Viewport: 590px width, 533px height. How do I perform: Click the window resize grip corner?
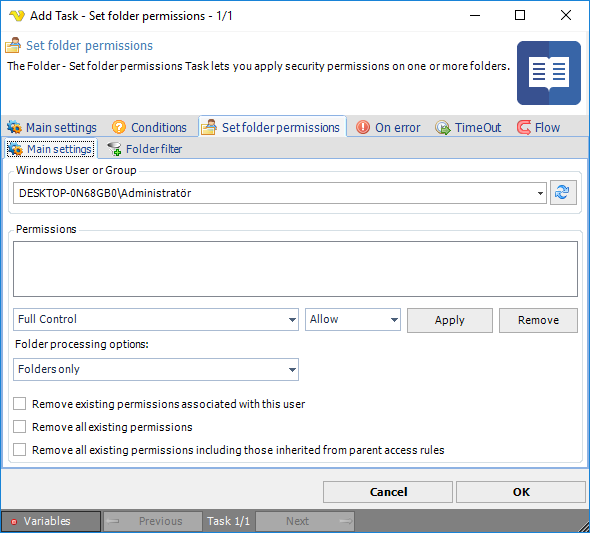[x=584, y=526]
